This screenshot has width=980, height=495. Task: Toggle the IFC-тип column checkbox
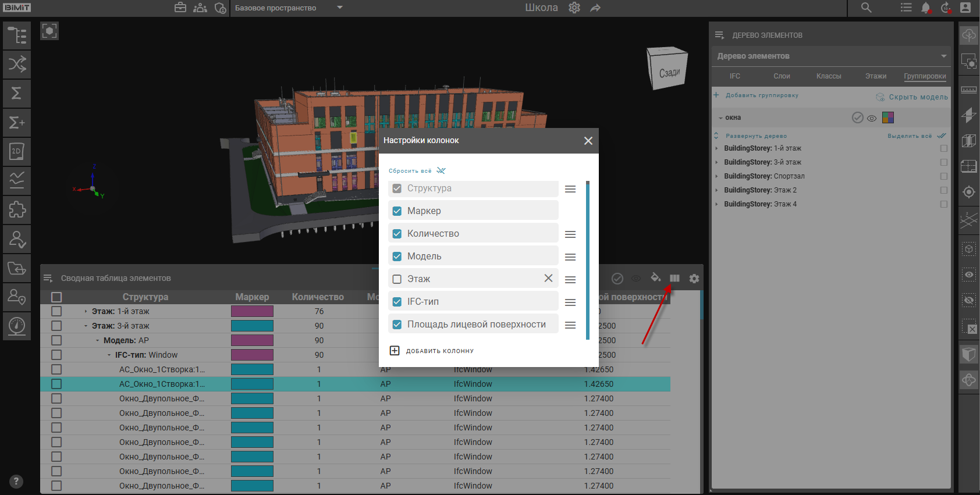(x=397, y=302)
